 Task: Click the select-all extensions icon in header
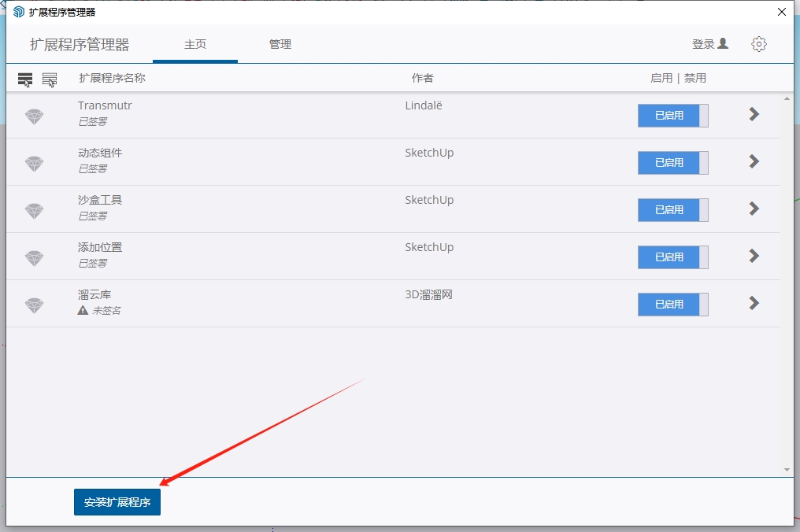(x=25, y=79)
